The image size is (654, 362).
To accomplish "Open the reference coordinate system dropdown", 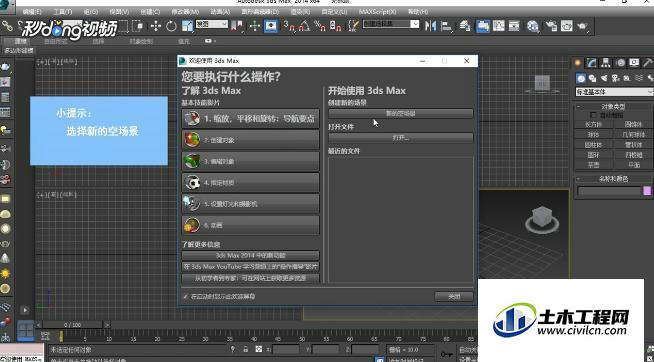I will coord(211,24).
